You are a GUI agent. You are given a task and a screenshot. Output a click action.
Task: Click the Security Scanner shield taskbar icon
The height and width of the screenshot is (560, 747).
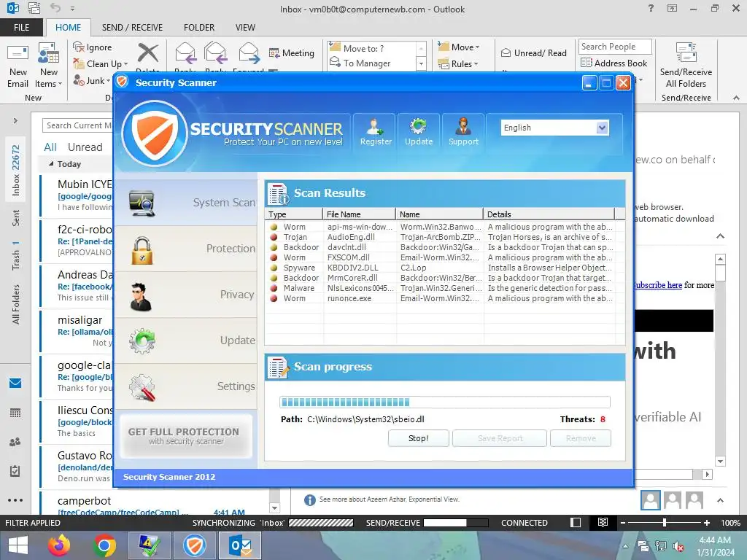(x=194, y=545)
